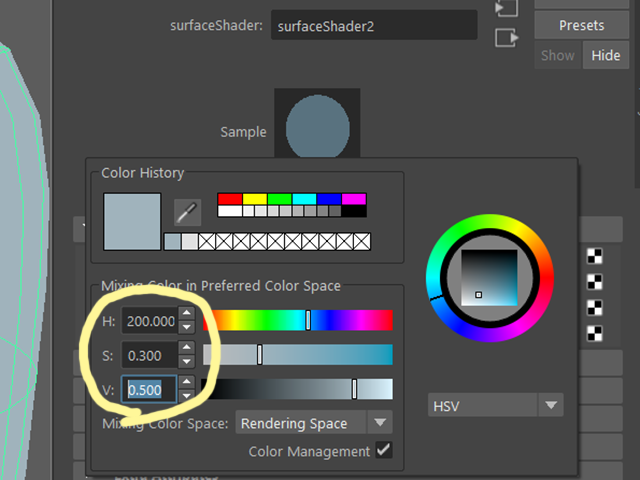
Task: Click the large current color swatch
Action: tap(132, 222)
